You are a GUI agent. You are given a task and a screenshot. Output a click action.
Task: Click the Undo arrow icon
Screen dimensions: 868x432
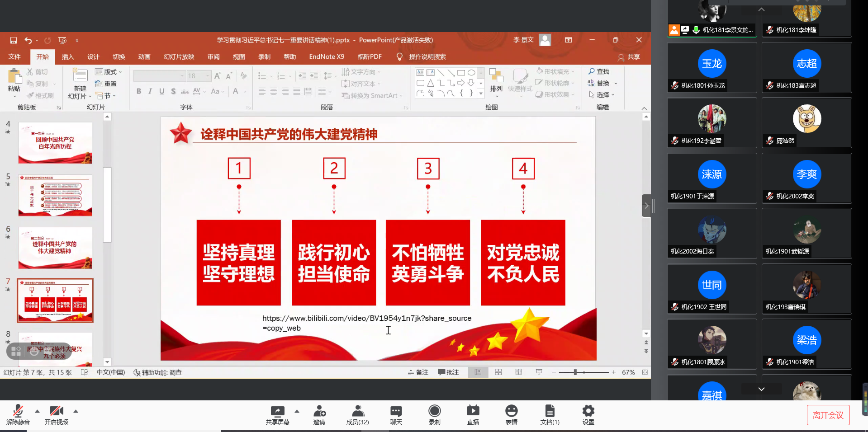[28, 40]
